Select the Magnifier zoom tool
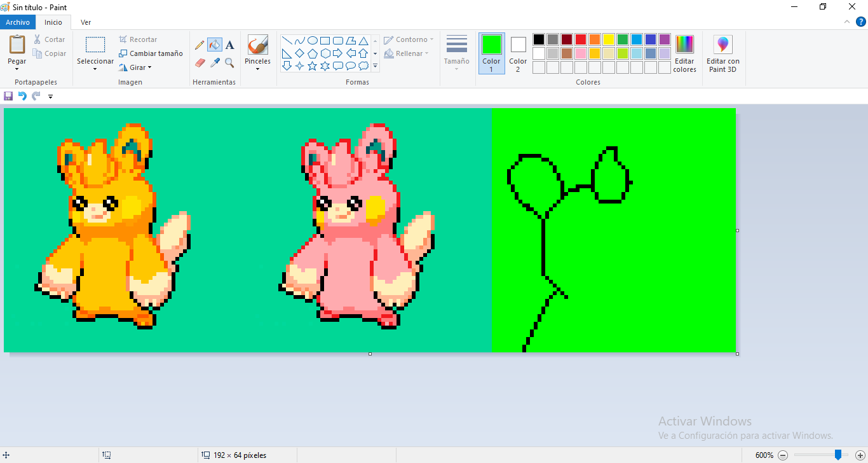The height and width of the screenshot is (463, 868). (229, 63)
